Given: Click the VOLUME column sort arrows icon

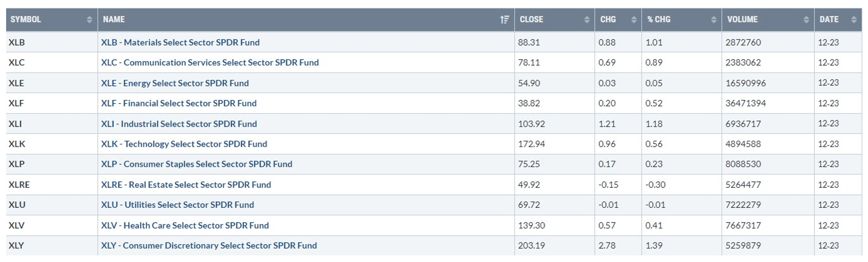Looking at the screenshot, I should [806, 20].
